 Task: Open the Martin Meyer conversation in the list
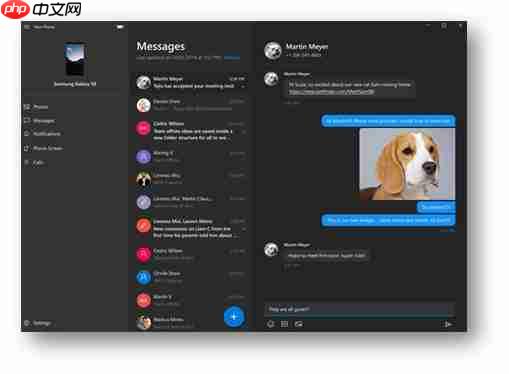(x=191, y=82)
